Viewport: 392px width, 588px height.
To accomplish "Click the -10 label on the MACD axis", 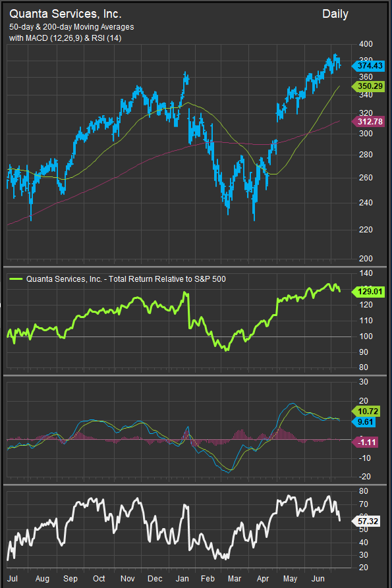I will point(364,458).
